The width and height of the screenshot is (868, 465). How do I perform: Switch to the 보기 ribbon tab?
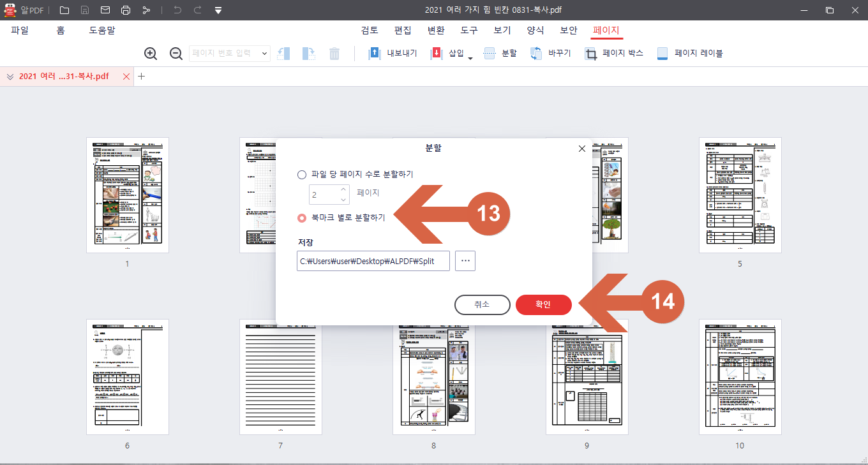coord(501,30)
